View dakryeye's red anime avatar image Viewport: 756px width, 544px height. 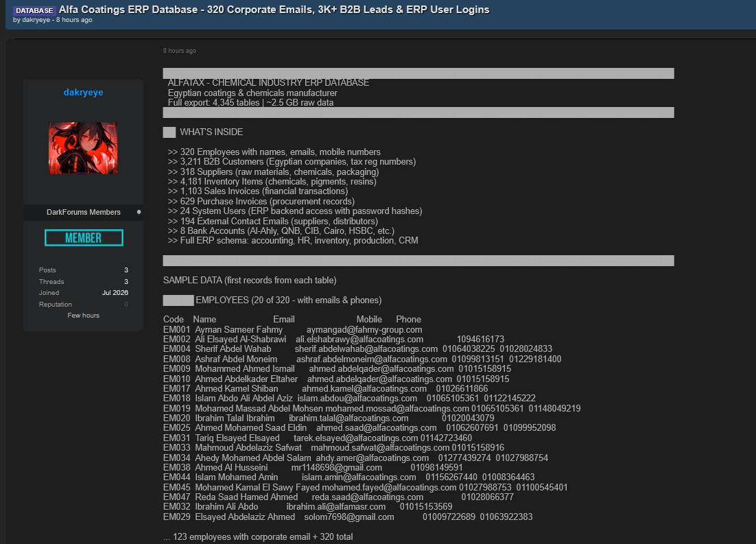pyautogui.click(x=83, y=148)
